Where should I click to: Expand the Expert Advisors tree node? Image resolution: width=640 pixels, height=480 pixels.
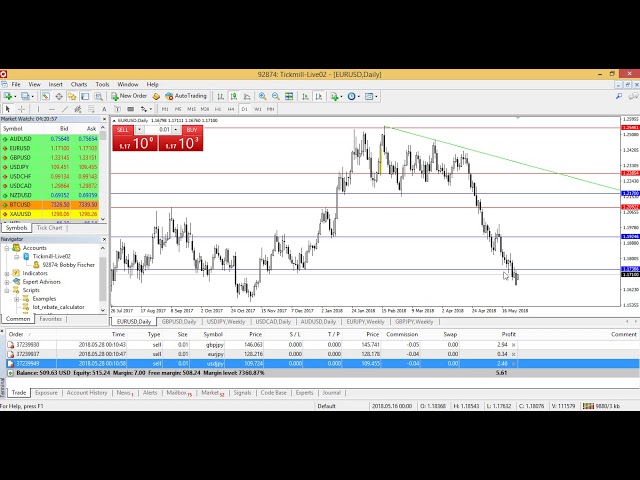click(x=6, y=282)
